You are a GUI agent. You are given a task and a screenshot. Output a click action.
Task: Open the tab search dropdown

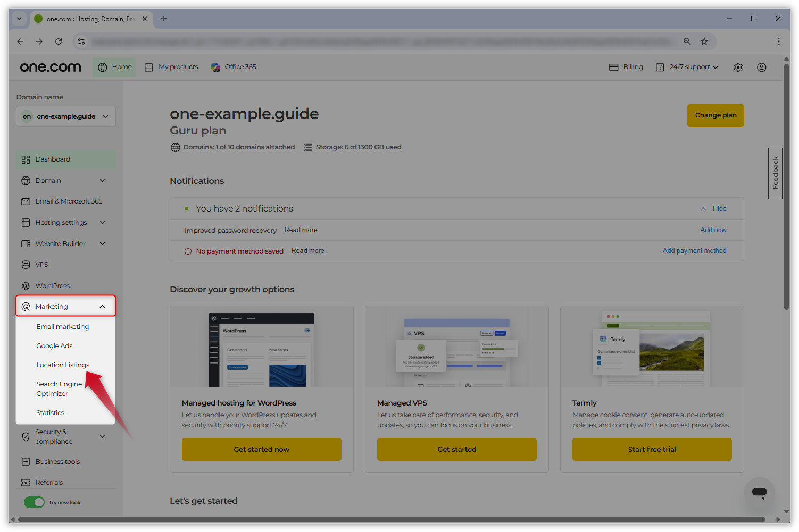19,19
